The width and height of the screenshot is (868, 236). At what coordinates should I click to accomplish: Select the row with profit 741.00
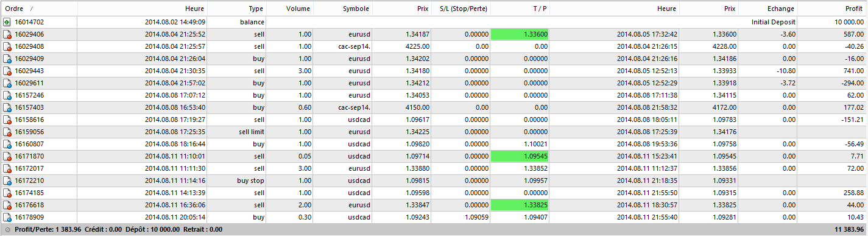(434, 71)
